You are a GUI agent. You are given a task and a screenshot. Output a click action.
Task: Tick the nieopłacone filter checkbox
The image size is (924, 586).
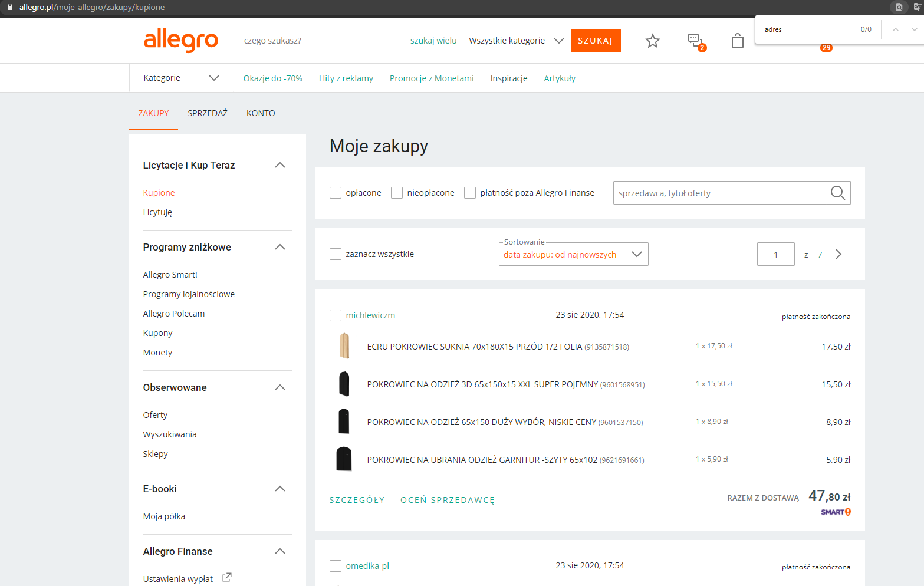tap(397, 193)
